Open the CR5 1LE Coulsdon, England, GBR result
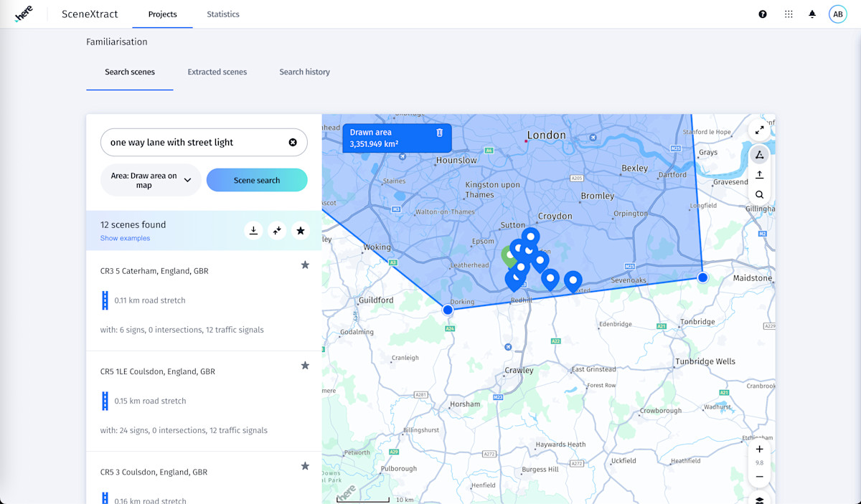The image size is (861, 504). [x=158, y=371]
